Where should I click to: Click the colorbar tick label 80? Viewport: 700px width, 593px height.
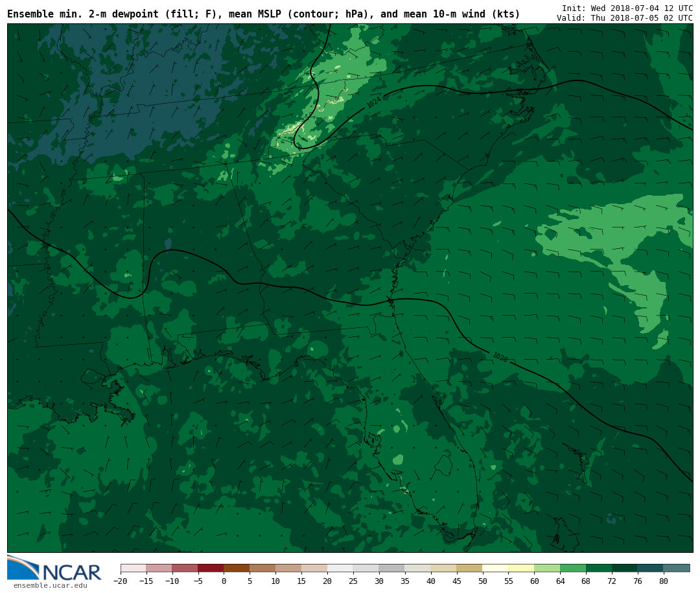tap(663, 581)
